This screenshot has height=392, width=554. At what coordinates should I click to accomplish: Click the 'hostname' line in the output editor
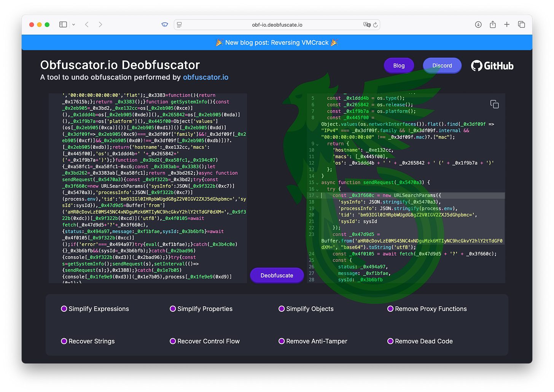coord(413,150)
